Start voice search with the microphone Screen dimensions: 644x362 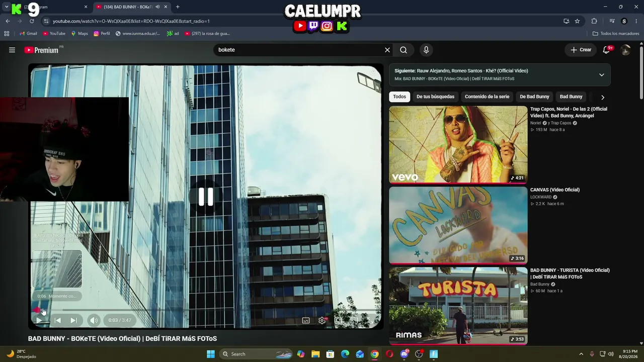[x=426, y=50]
